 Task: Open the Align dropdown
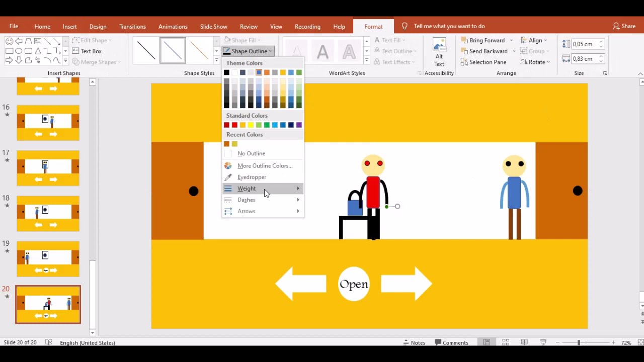(x=534, y=40)
